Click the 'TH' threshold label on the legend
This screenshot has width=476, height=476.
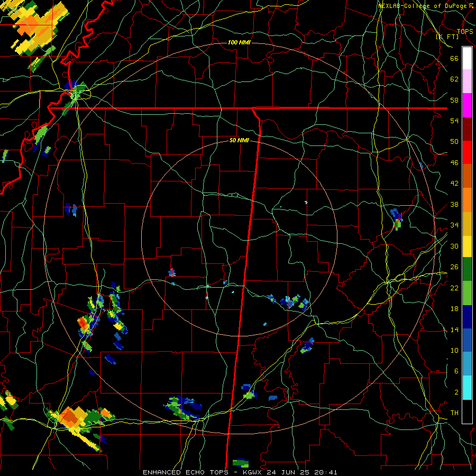tap(454, 413)
